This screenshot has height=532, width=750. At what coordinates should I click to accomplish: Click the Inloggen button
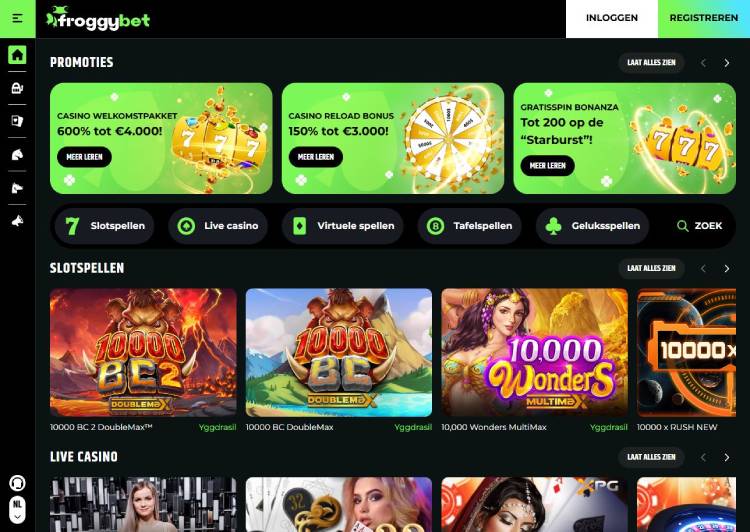[612, 18]
